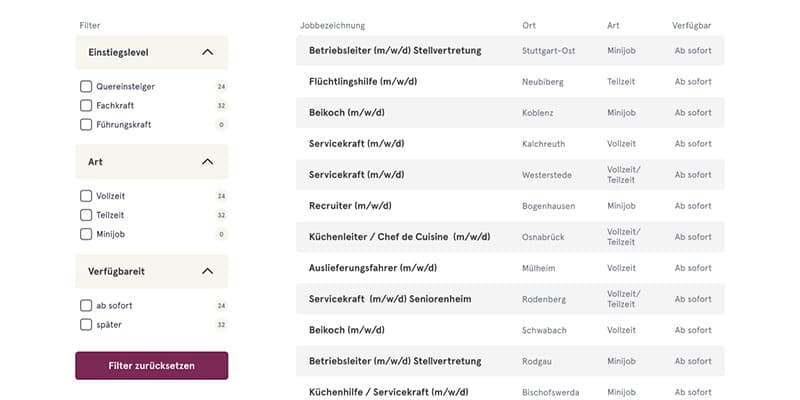The height and width of the screenshot is (400, 800).
Task: Collapse the Einstiegslevel filter chevron
Action: pyautogui.click(x=207, y=52)
